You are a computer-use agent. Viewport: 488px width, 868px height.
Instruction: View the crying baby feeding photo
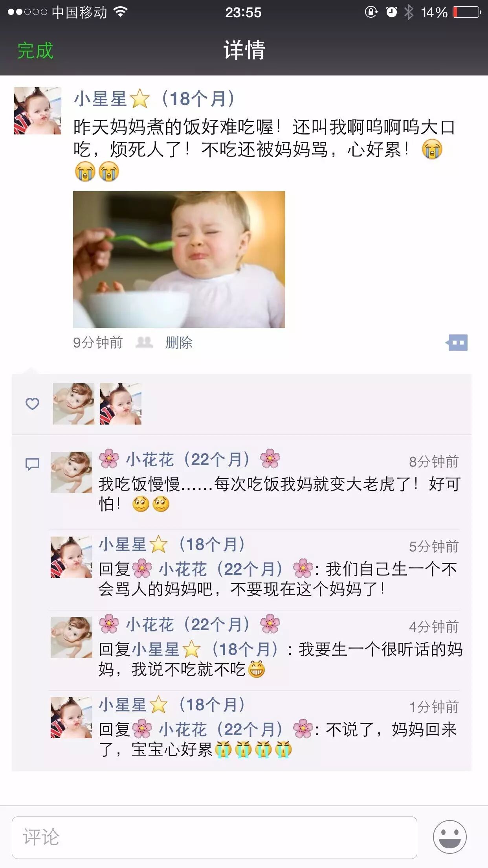[179, 259]
